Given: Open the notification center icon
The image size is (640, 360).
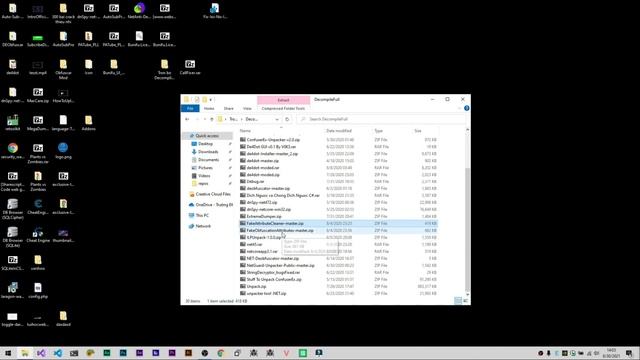Looking at the screenshot, I should pos(629,353).
